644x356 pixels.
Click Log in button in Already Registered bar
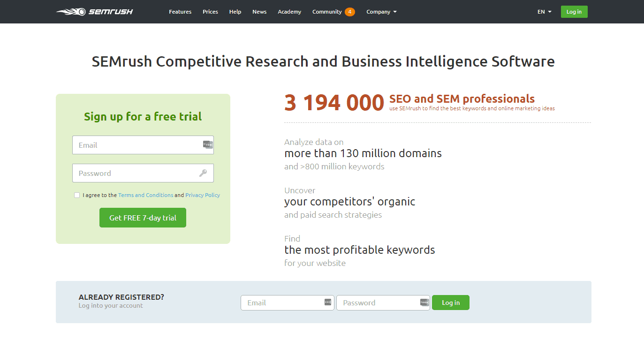[x=450, y=303]
